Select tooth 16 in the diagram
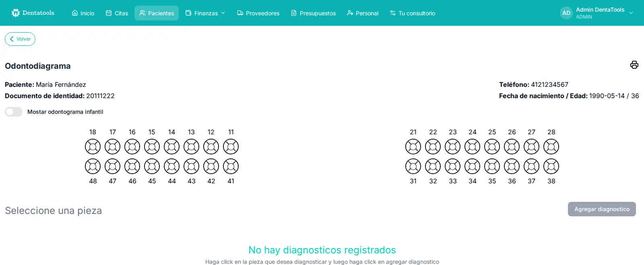This screenshot has height=265, width=644. click(x=132, y=146)
